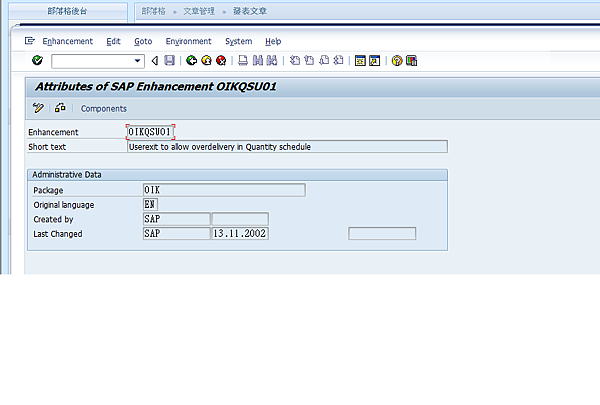The height and width of the screenshot is (405, 600).
Task: Open the Enhancement menu
Action: (x=67, y=41)
